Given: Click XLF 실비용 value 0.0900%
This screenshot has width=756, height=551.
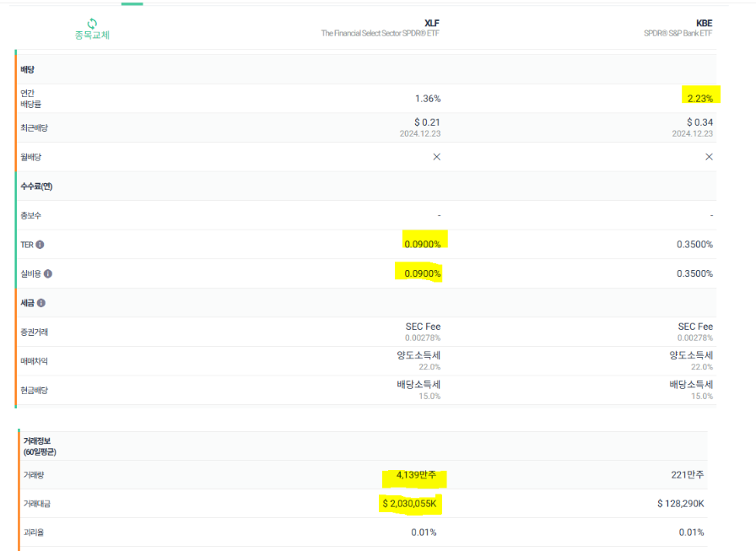Looking at the screenshot, I should click(423, 274).
